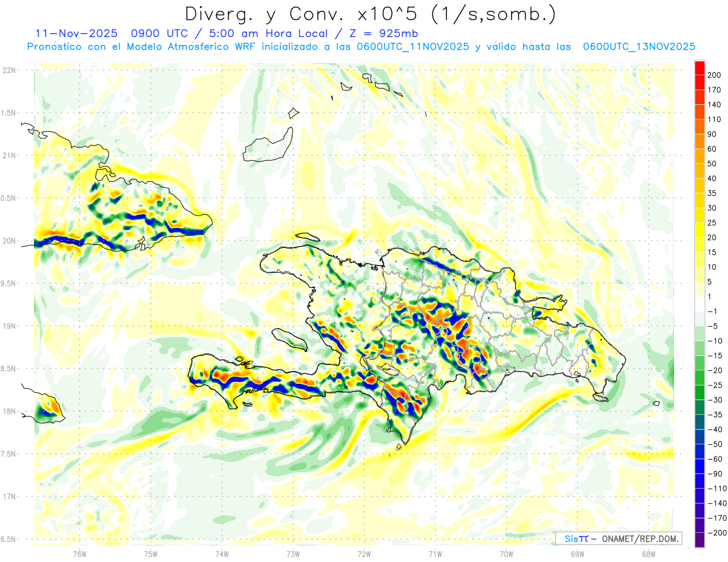Click the '8.5N' latitude label
Image resolution: width=728 pixels, height=562 pixels.
tap(9, 369)
